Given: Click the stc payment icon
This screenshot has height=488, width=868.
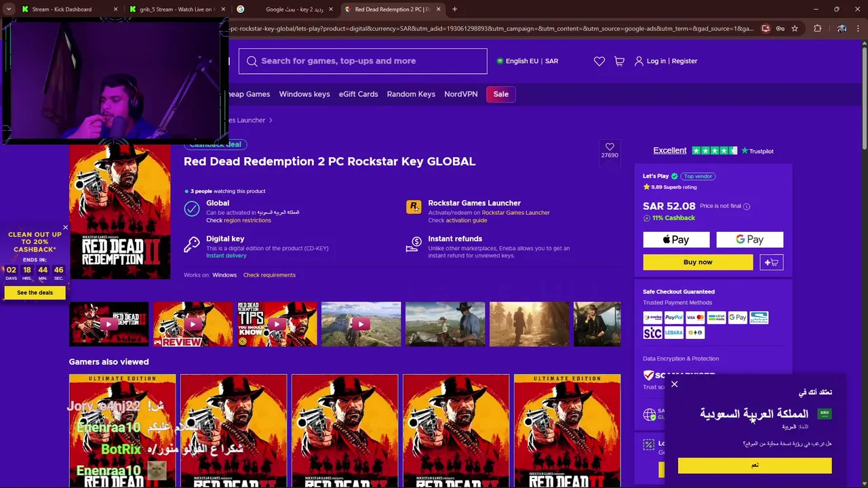Looking at the screenshot, I should tap(652, 333).
